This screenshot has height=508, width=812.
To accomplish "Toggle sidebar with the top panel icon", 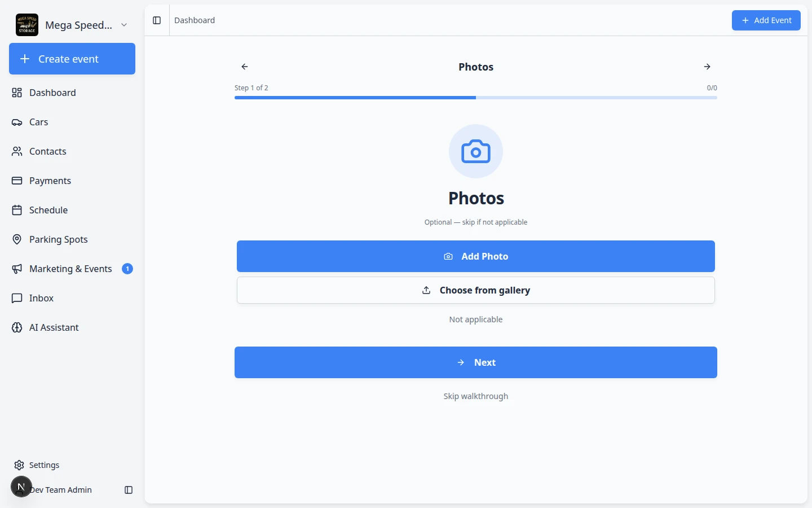I will pyautogui.click(x=157, y=20).
